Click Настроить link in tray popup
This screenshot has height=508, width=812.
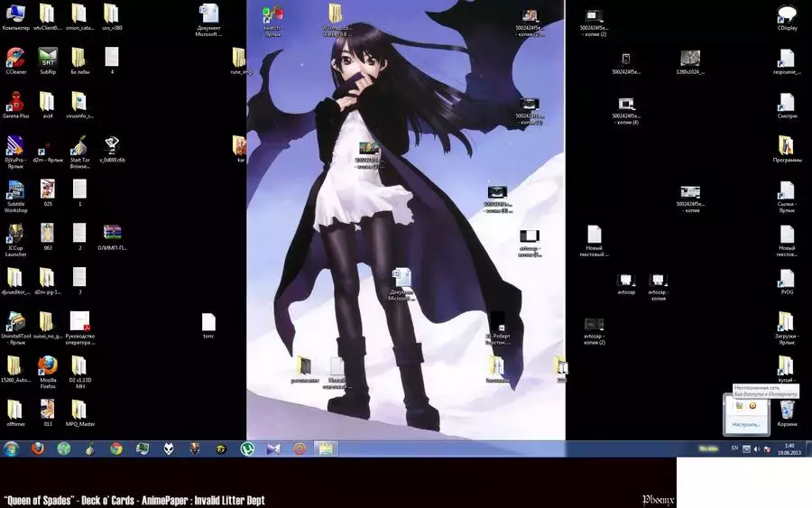[746, 425]
